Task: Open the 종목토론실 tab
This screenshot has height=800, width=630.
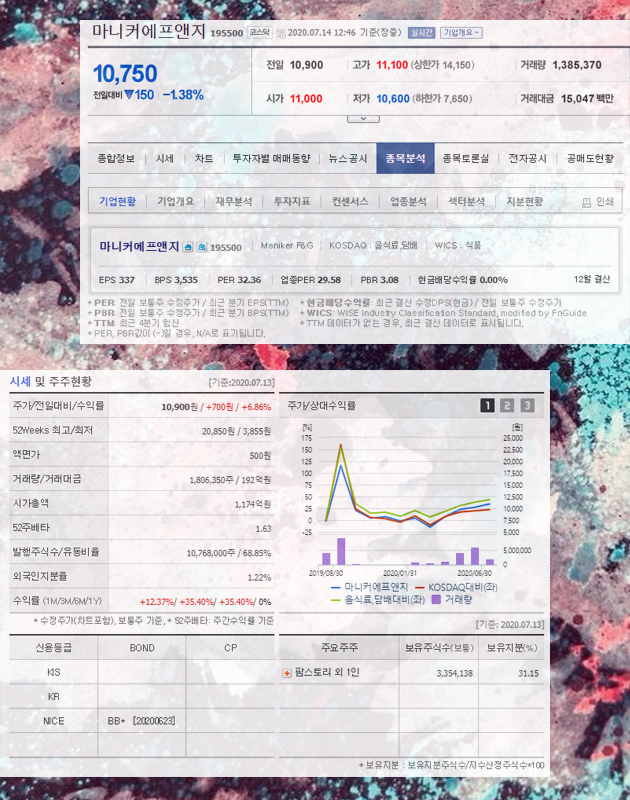Action: [x=466, y=159]
